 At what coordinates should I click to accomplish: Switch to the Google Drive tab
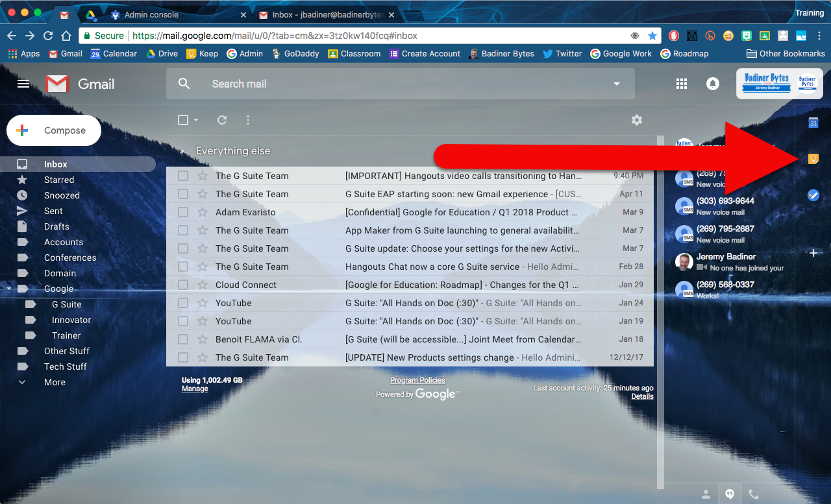tap(90, 14)
